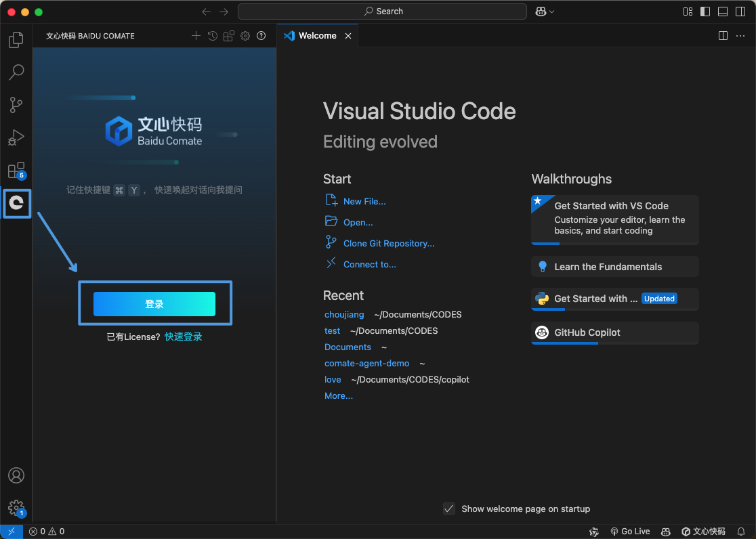Open the remote window indicator in status bar
This screenshot has height=539, width=756.
(x=11, y=532)
